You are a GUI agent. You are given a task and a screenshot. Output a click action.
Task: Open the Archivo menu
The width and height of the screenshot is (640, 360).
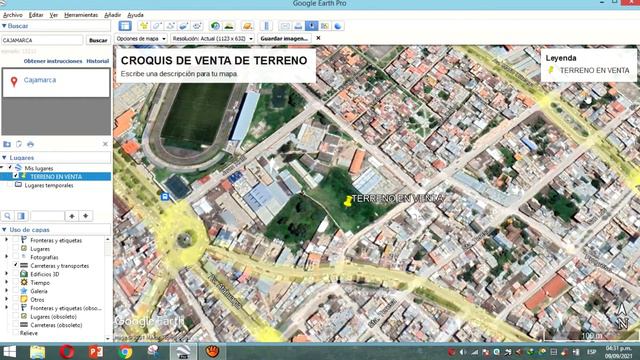tap(13, 15)
